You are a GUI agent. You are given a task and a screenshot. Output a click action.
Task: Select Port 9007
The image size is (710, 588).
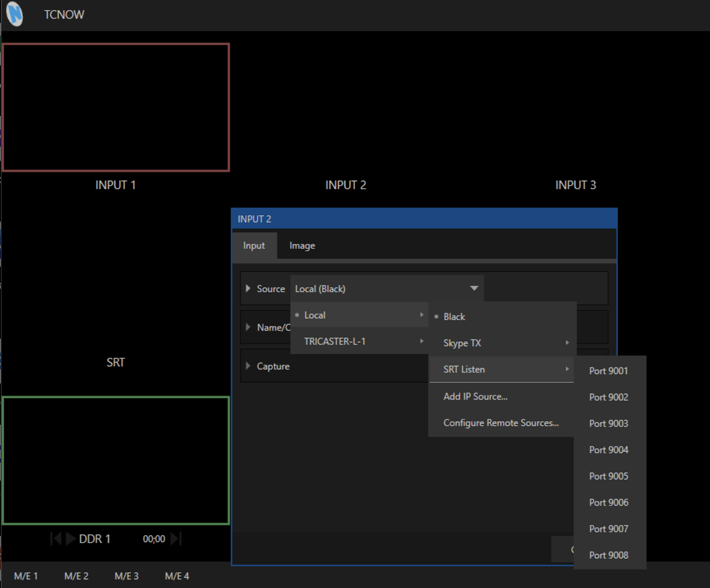[x=610, y=529]
